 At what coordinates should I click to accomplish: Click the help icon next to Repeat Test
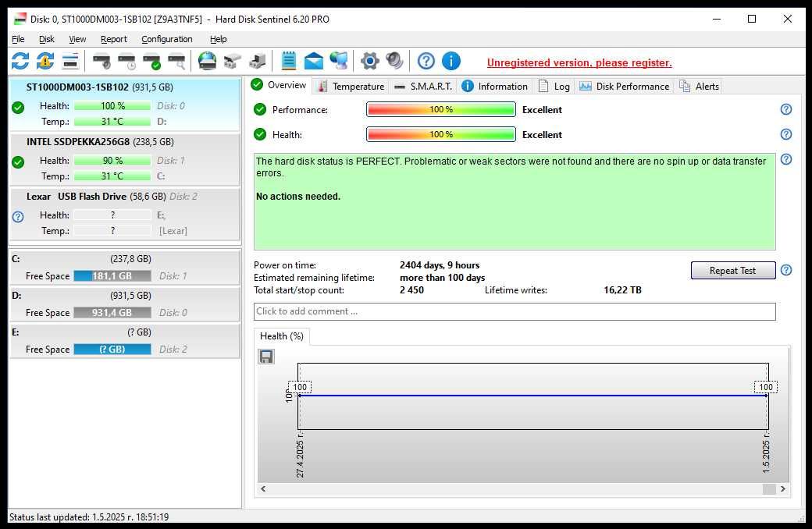[x=786, y=270]
